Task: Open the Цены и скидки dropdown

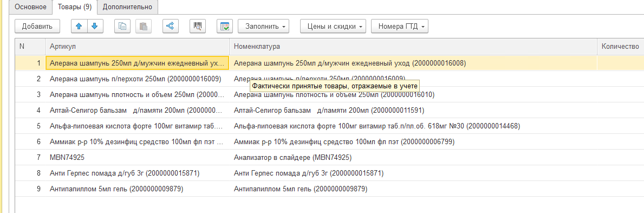Action: (333, 27)
